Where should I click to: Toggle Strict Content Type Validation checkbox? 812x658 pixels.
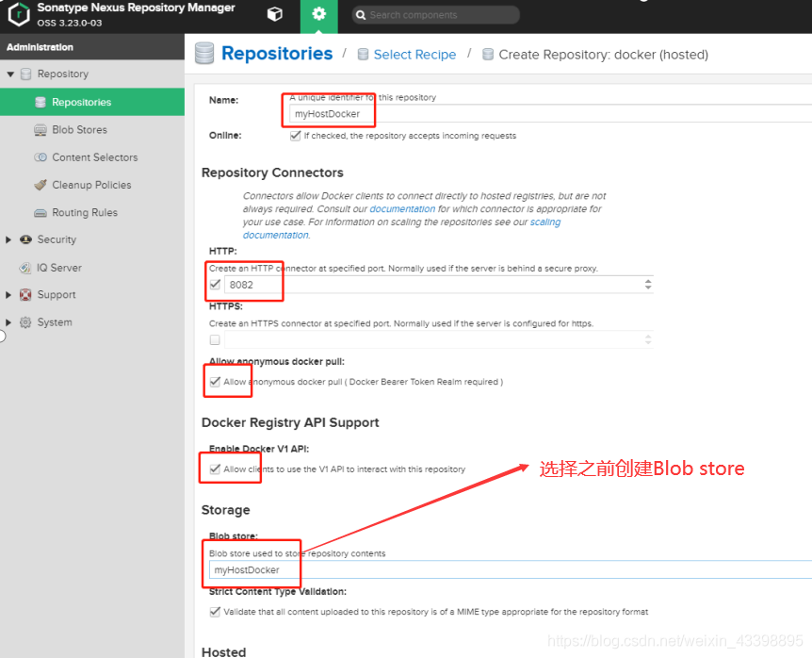(x=215, y=612)
